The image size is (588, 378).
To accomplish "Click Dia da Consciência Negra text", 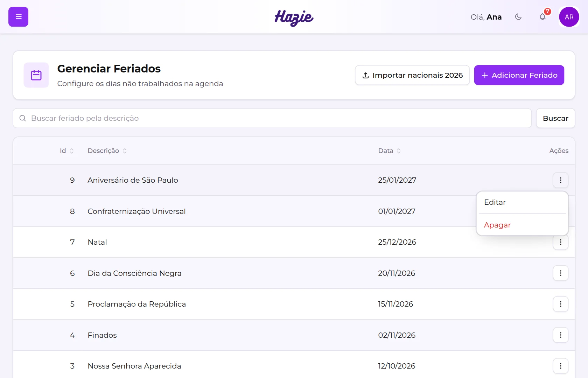I will (134, 273).
